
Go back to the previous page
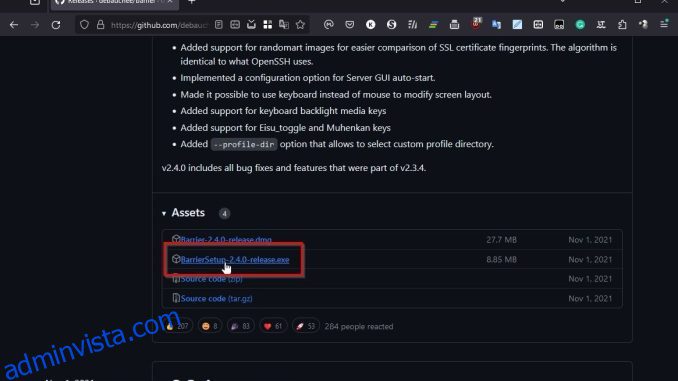click(14, 25)
